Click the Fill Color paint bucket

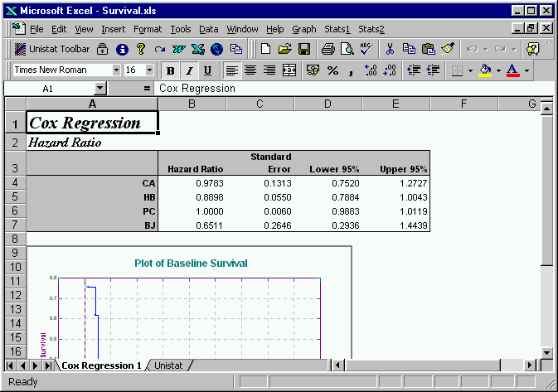(x=485, y=70)
